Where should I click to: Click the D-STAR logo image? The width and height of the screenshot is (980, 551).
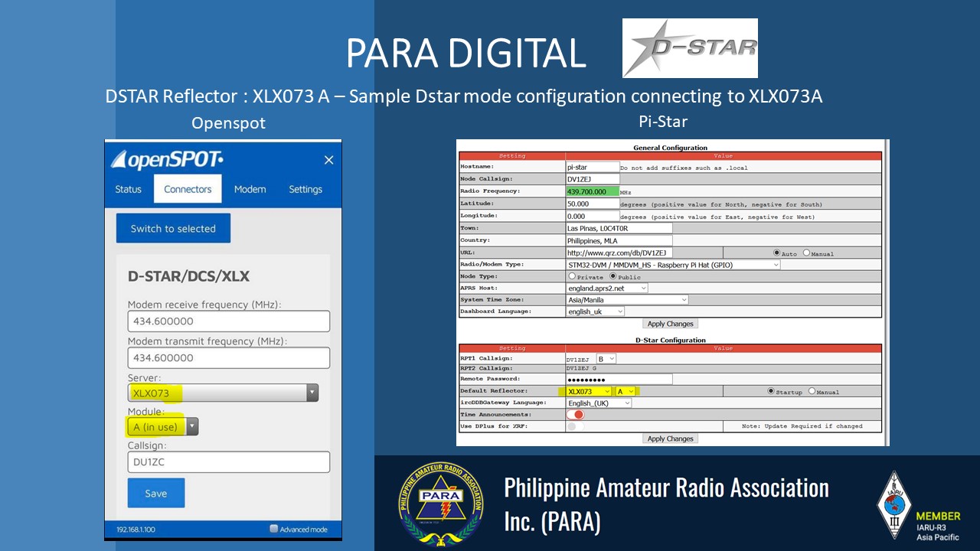(690, 48)
